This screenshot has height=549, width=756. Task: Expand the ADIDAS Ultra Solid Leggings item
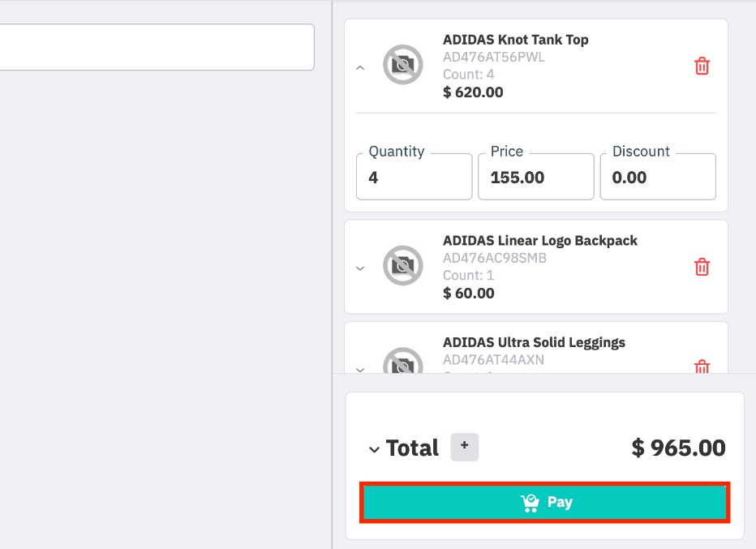[361, 369]
